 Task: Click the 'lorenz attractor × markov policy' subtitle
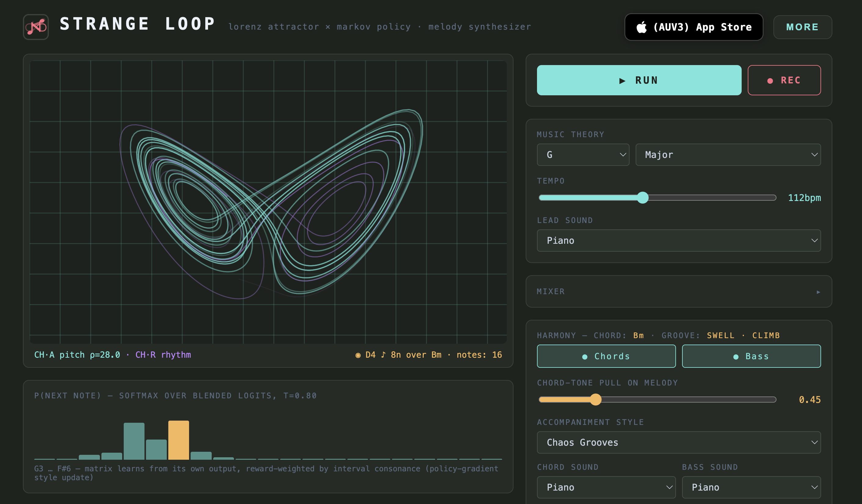tap(320, 27)
